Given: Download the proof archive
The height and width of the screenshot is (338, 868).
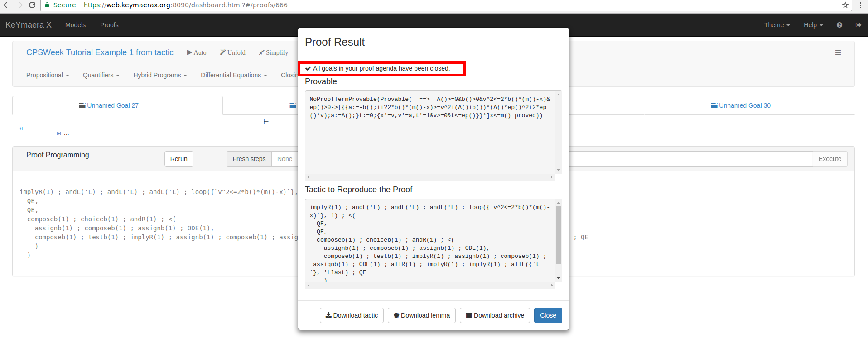Looking at the screenshot, I should pos(495,315).
